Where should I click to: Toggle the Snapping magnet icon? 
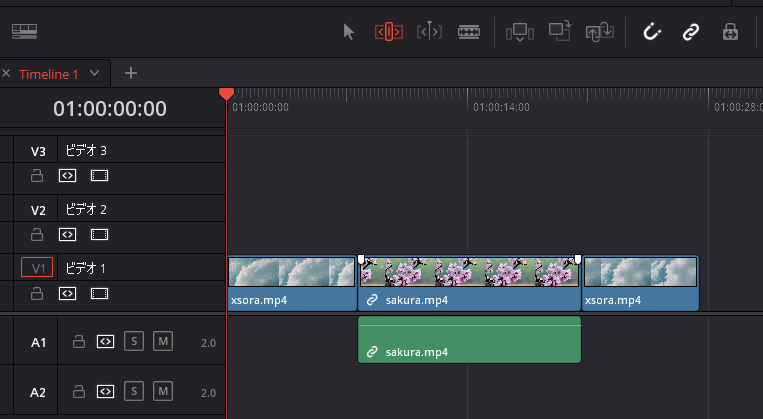[651, 32]
